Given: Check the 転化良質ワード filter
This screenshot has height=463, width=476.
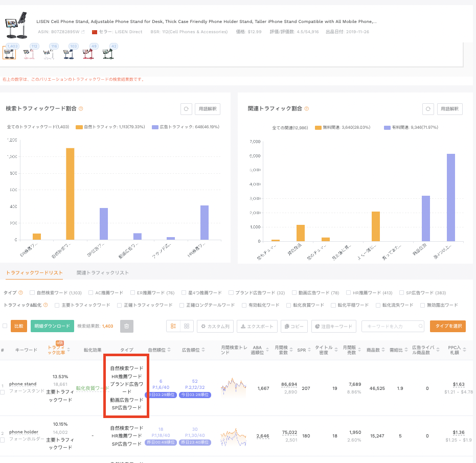Looking at the screenshot, I should [x=289, y=305].
